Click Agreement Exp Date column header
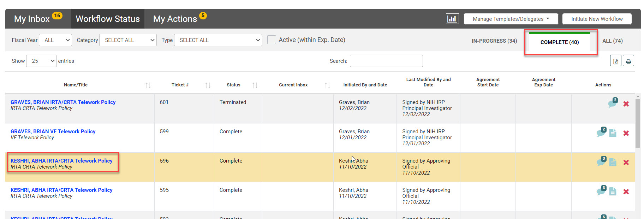644x219 pixels. 543,82
